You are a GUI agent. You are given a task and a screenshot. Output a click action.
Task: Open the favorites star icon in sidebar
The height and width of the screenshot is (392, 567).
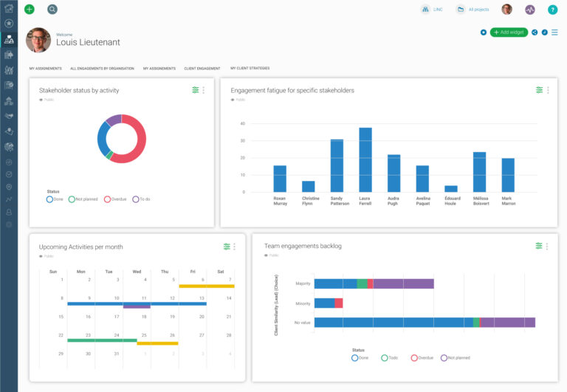tap(9, 24)
